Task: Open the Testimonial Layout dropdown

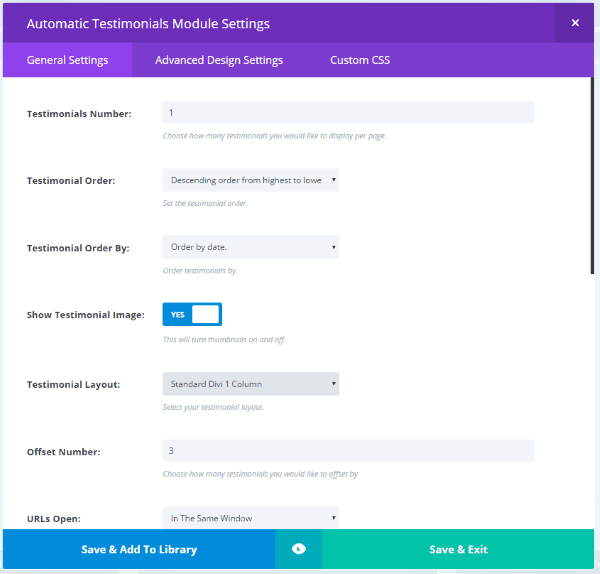Action: (250, 383)
